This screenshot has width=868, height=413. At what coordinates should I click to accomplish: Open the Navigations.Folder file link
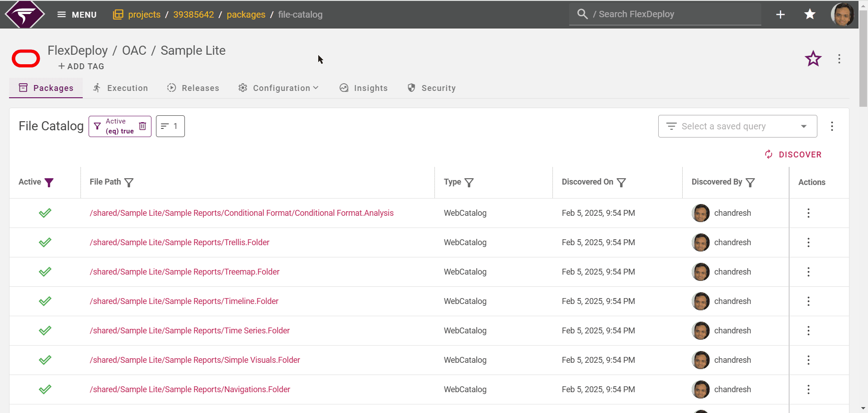coord(190,389)
